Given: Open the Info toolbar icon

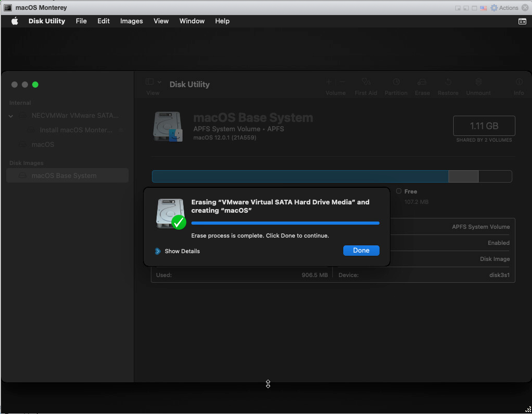Looking at the screenshot, I should point(519,82).
